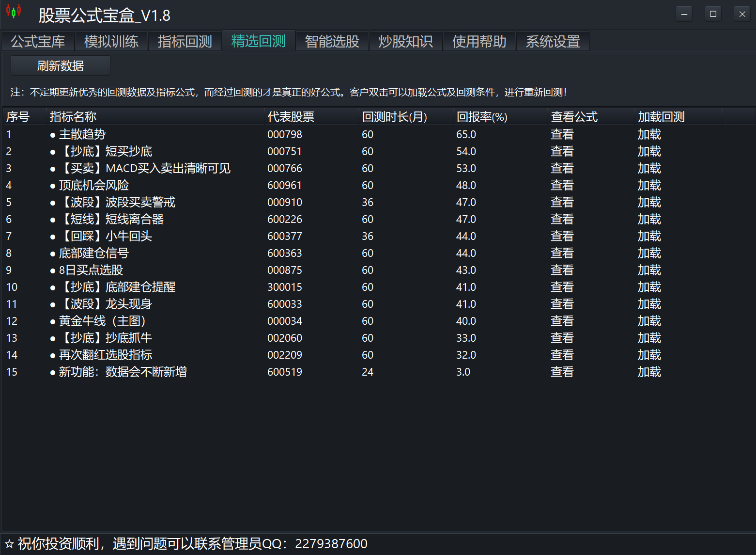
Task: Load backtest for 【抄底】短买抄底
Action: (x=649, y=151)
